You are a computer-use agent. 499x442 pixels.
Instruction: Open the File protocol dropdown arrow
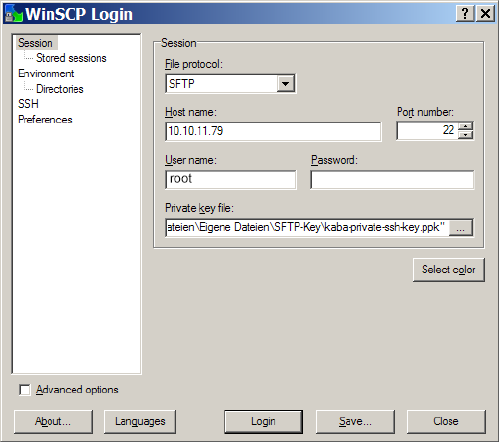[286, 83]
